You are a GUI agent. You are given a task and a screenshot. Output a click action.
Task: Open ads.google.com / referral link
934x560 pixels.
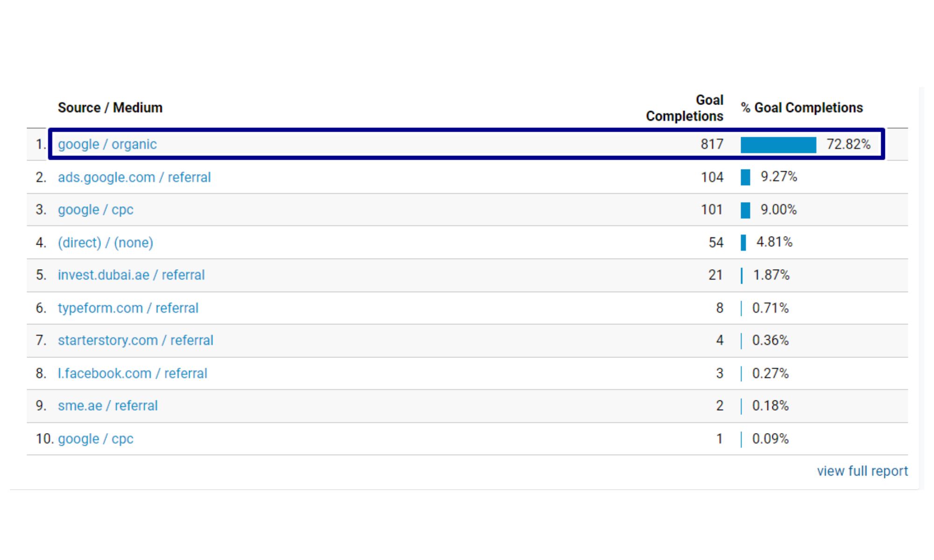(x=134, y=177)
